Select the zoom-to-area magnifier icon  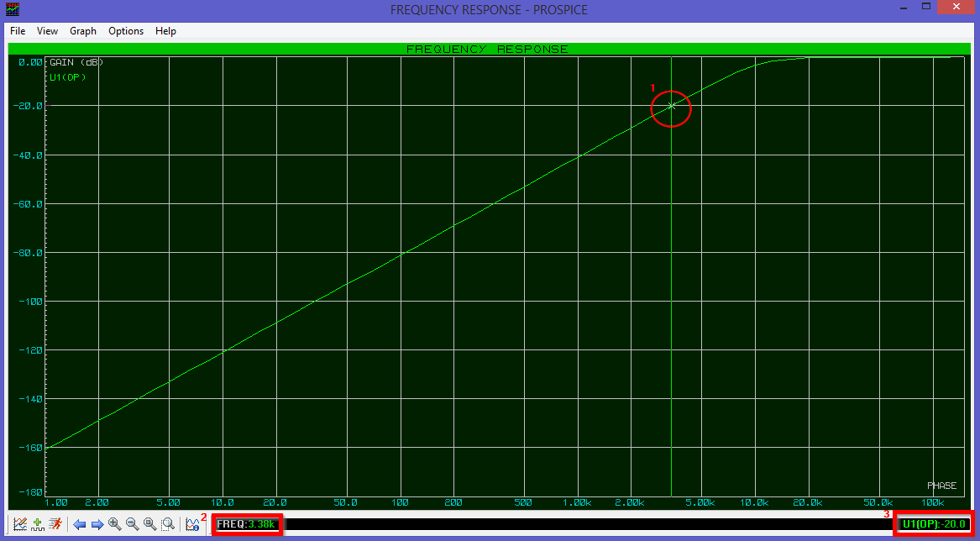coord(167,525)
